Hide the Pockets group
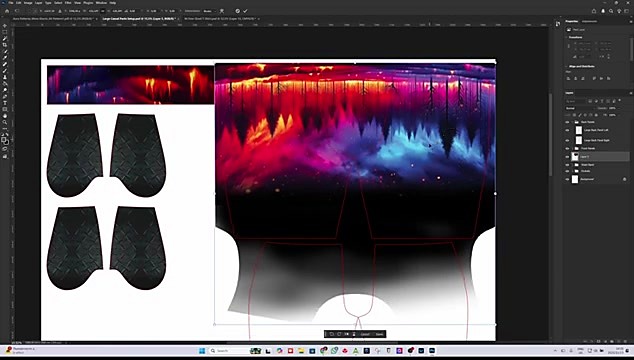634x360 pixels. (x=567, y=171)
